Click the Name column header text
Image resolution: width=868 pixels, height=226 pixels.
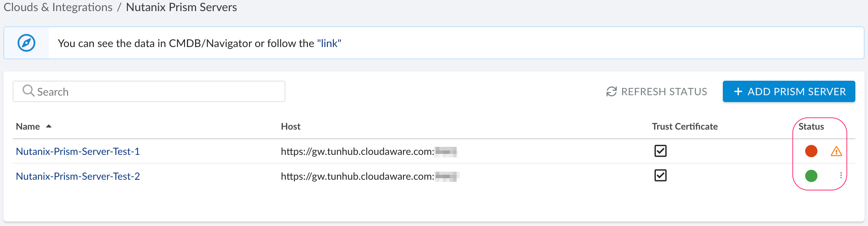[28, 127]
